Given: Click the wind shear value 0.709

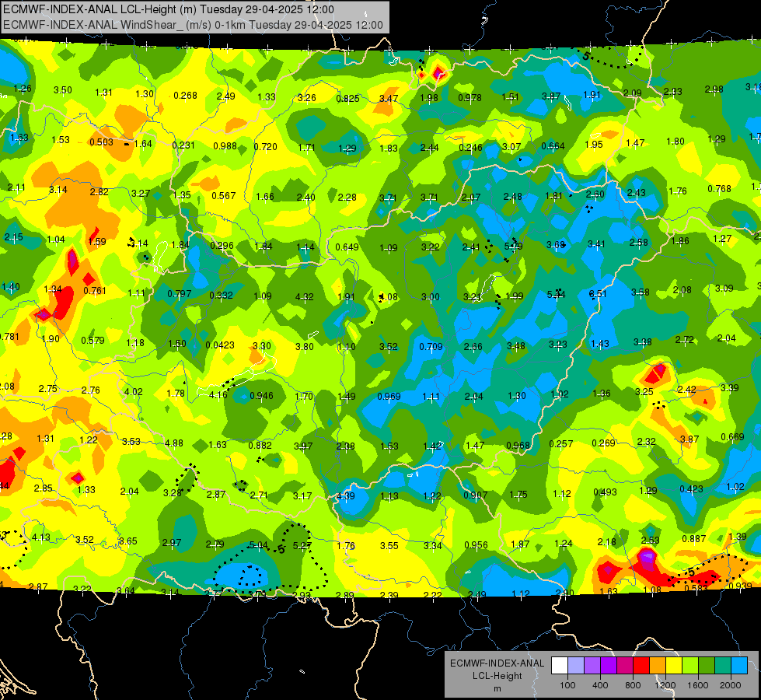Looking at the screenshot, I should (x=431, y=347).
